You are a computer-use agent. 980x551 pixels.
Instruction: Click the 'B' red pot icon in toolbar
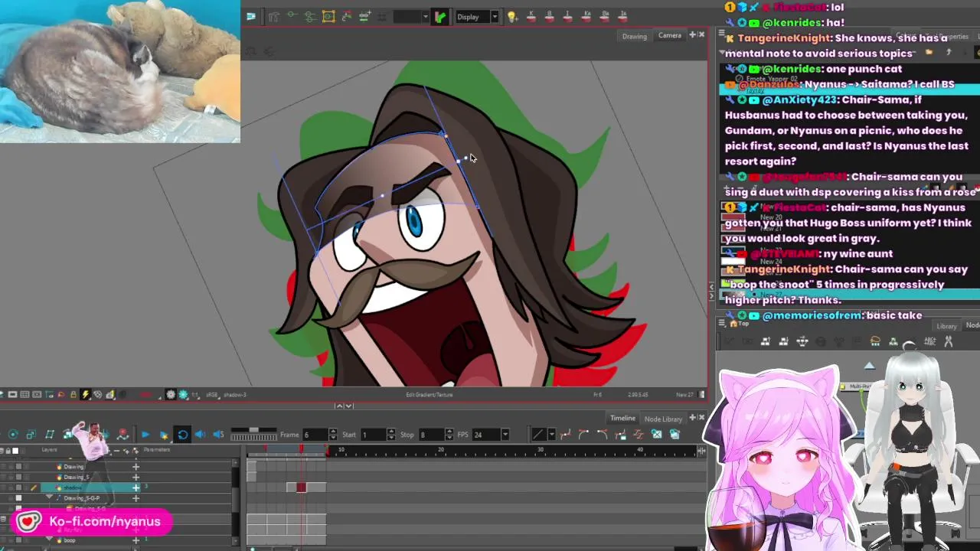(x=549, y=17)
